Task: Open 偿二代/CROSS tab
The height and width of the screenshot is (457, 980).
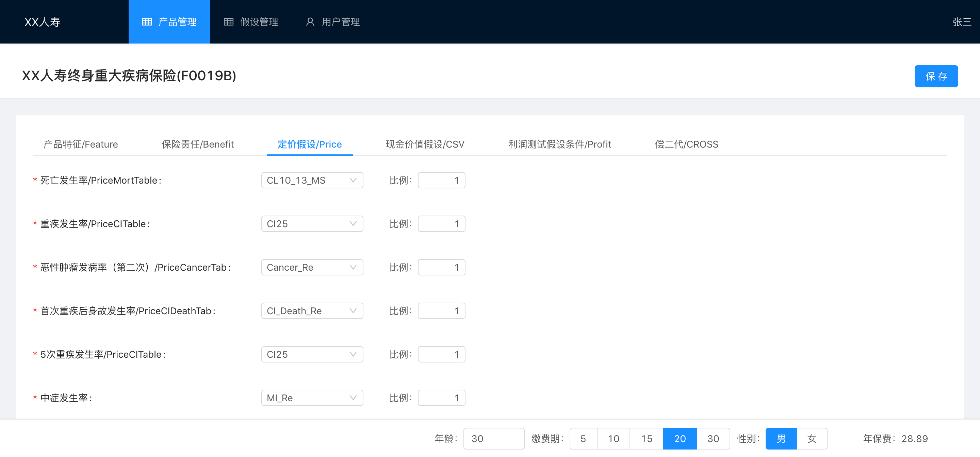Action: click(686, 145)
